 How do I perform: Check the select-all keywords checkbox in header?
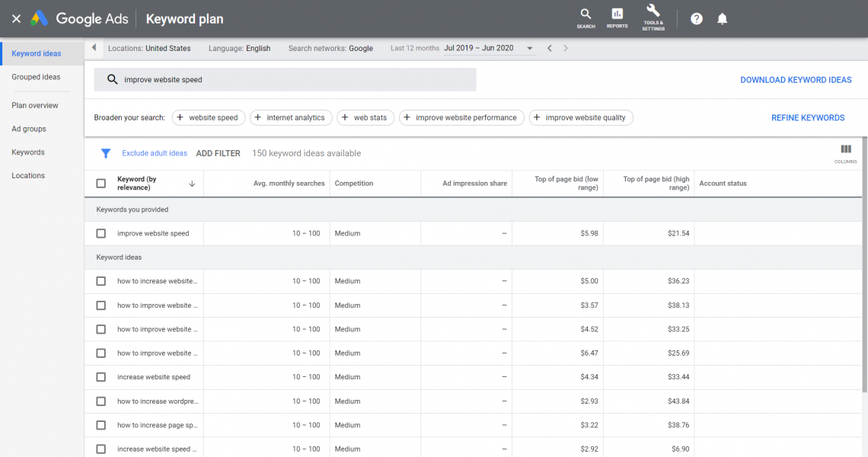[101, 184]
